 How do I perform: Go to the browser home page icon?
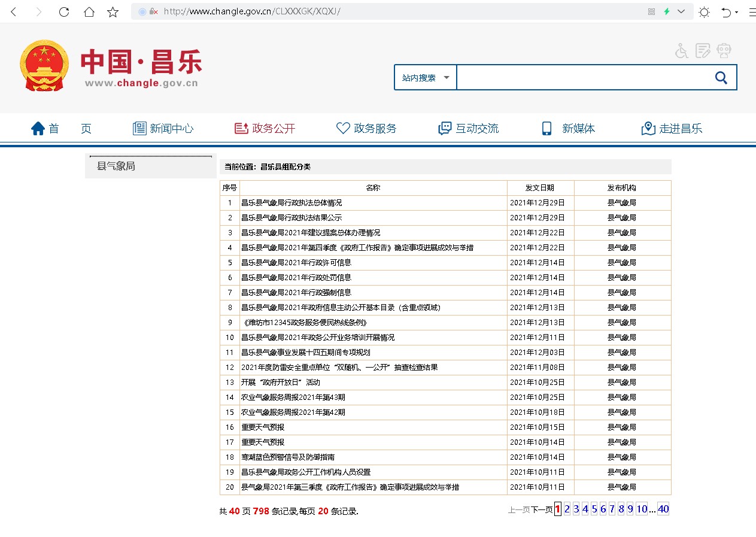[89, 12]
